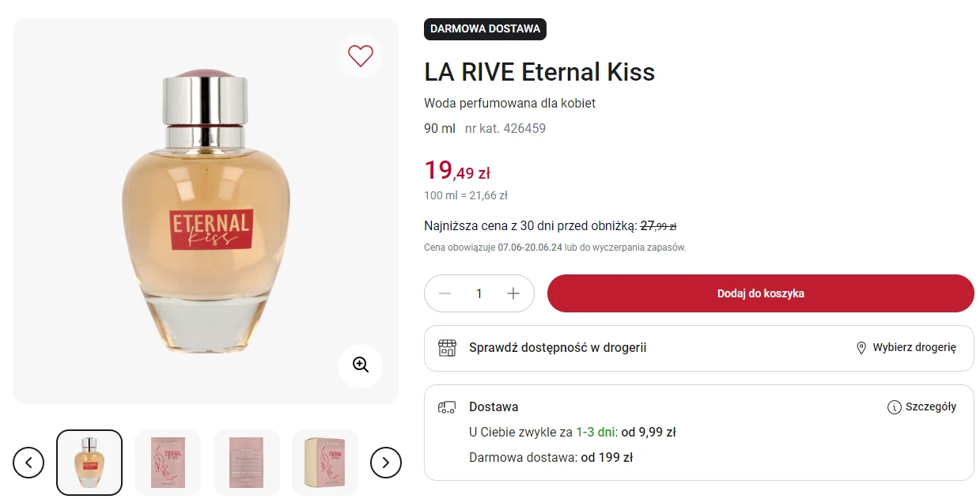Viewport: 980px width, 499px height.
Task: Decrease quantity with minus button
Action: coord(445,294)
